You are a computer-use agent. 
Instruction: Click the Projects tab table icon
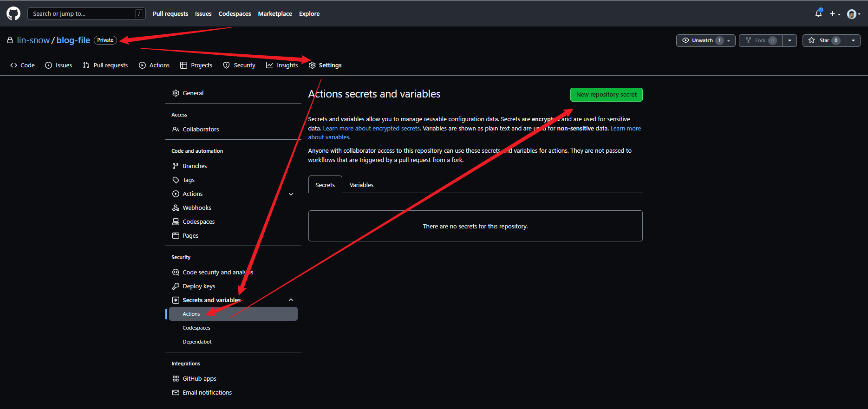(184, 65)
